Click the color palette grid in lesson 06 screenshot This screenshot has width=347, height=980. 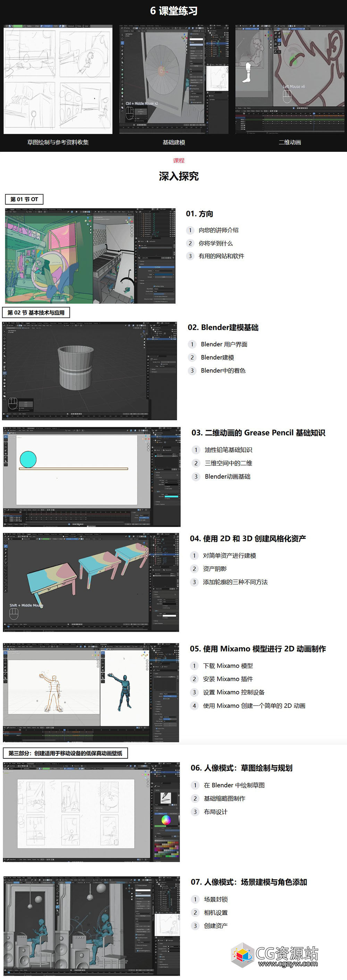click(x=167, y=848)
